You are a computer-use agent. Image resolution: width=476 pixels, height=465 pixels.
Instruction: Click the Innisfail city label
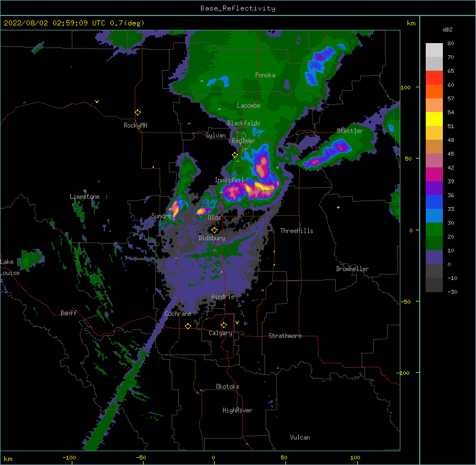[229, 180]
